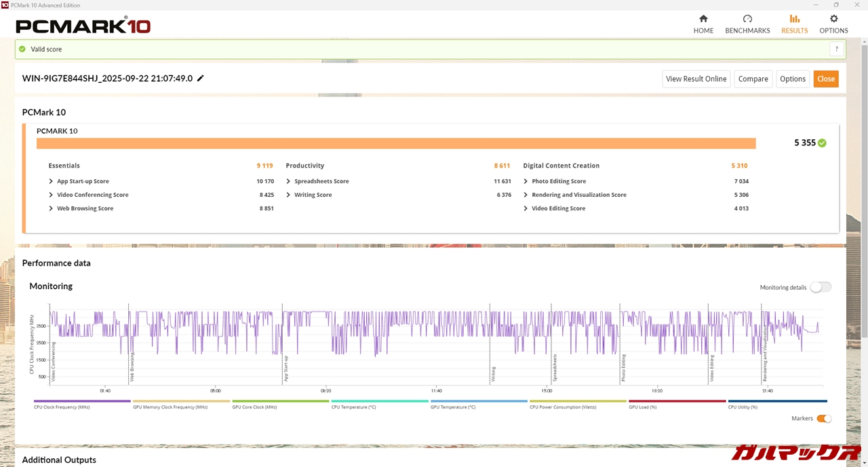Click the Compare button
Screen dimensions: 868x467
753,79
